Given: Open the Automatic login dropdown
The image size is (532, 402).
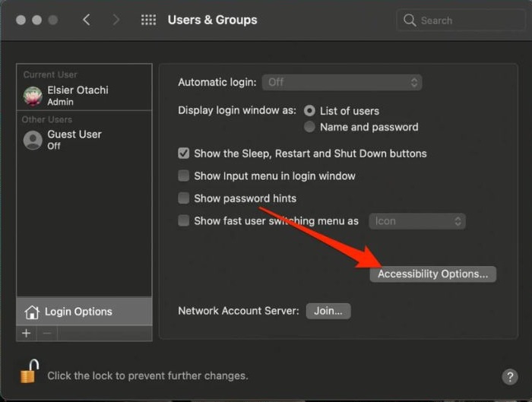Looking at the screenshot, I should (341, 82).
